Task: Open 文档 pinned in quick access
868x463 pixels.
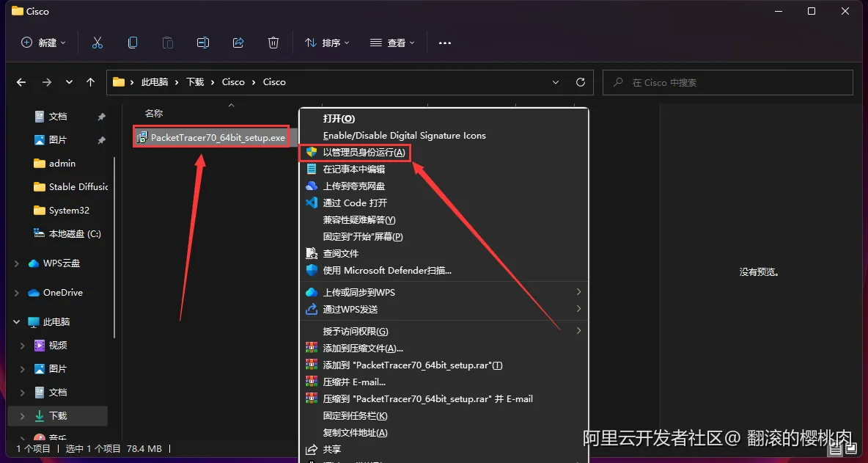Action: click(x=58, y=117)
